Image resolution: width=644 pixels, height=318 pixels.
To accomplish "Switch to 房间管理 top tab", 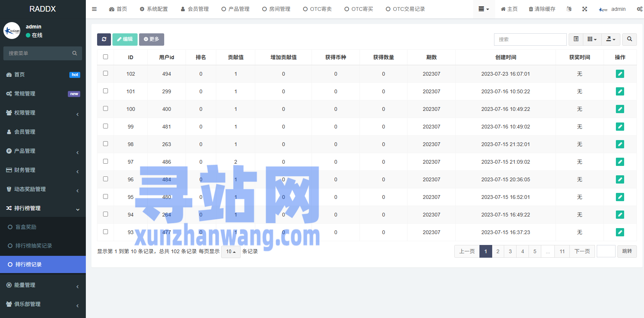I will click(276, 9).
